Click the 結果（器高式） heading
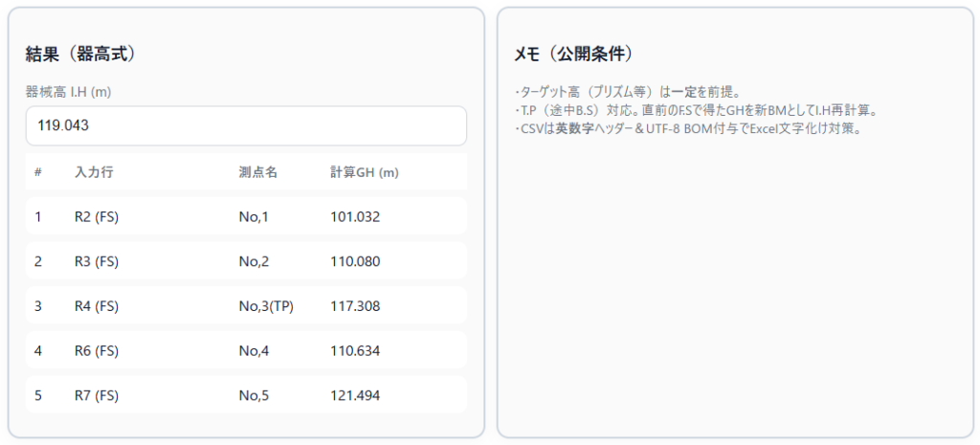 (87, 55)
